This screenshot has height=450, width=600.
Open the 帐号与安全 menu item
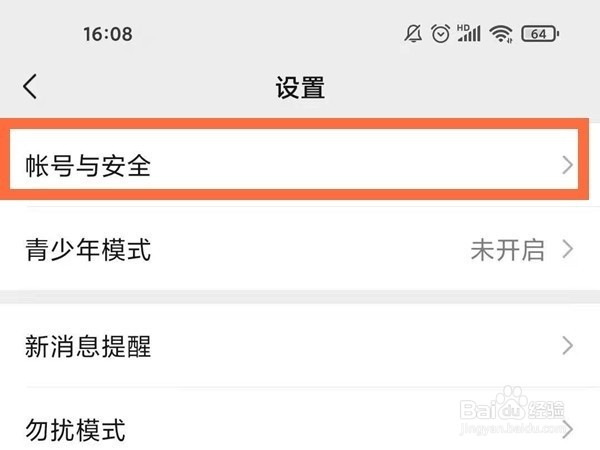88,166
